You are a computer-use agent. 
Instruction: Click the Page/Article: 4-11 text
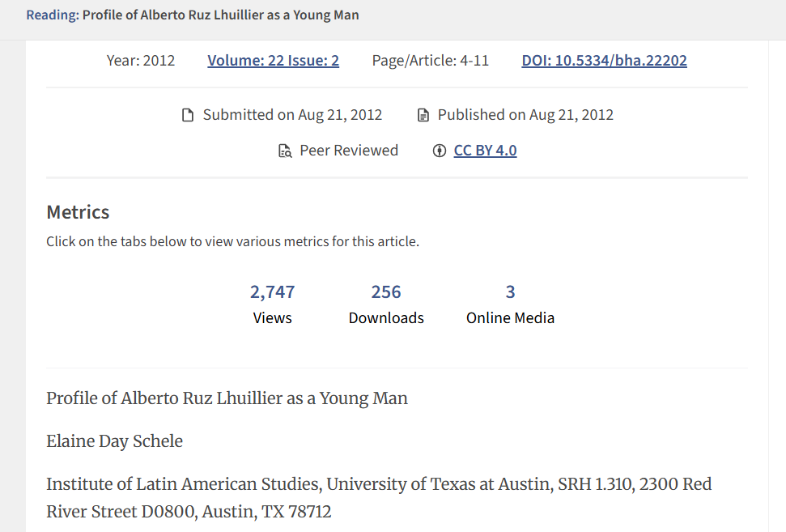[x=430, y=60]
